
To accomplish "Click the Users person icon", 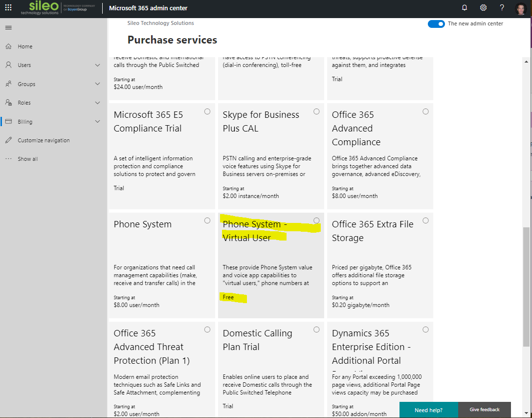I will (8, 65).
